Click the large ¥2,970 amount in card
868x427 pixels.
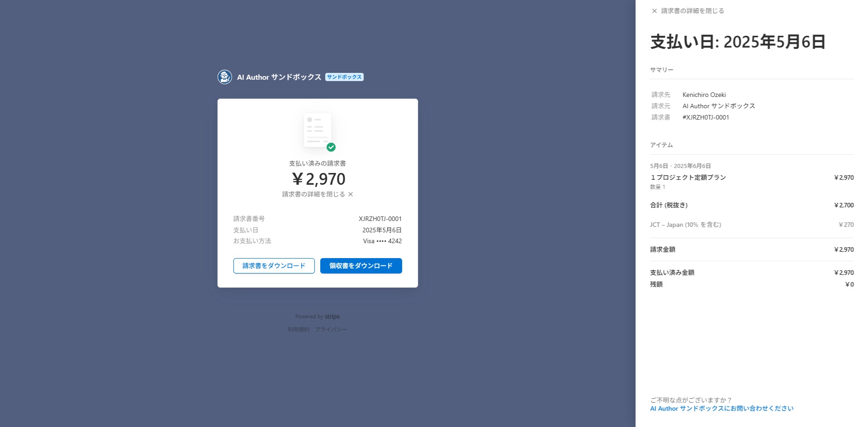[318, 179]
